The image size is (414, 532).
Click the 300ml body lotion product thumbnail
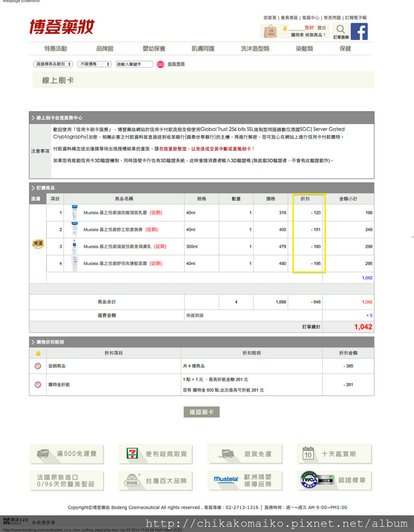pyautogui.click(x=74, y=247)
